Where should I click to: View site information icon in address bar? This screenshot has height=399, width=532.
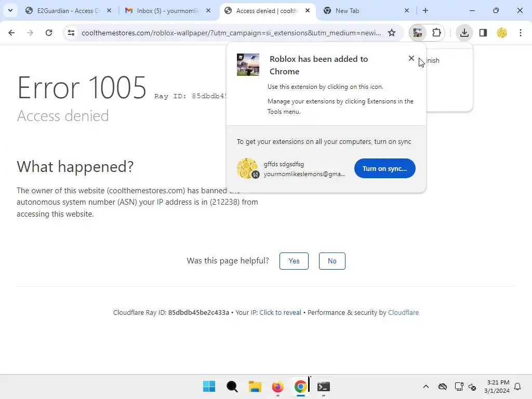[71, 33]
